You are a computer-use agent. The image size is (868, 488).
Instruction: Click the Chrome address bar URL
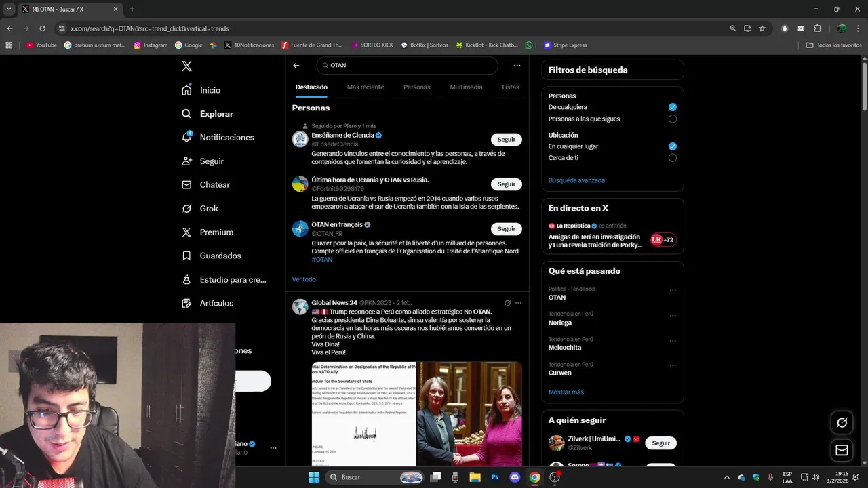(150, 28)
